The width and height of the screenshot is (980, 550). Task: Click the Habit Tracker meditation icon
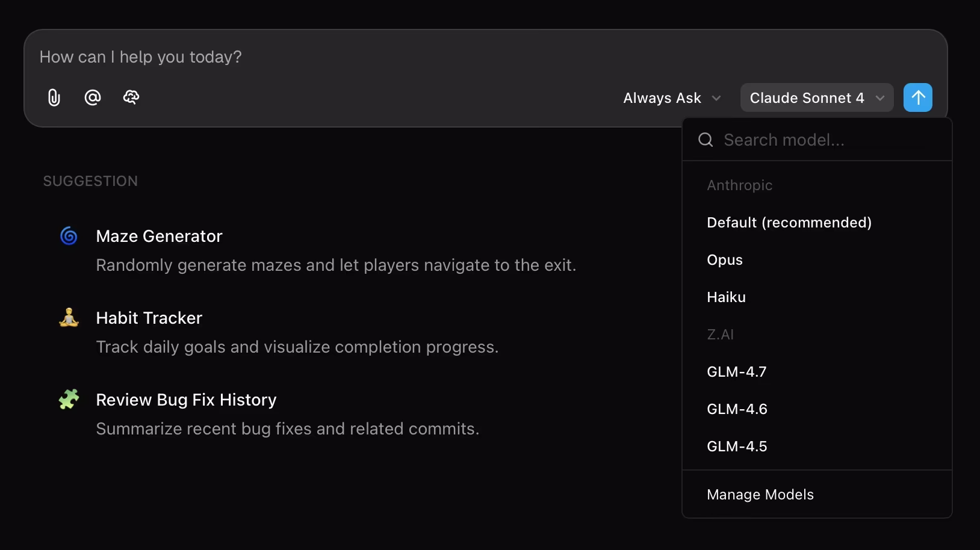click(x=69, y=318)
